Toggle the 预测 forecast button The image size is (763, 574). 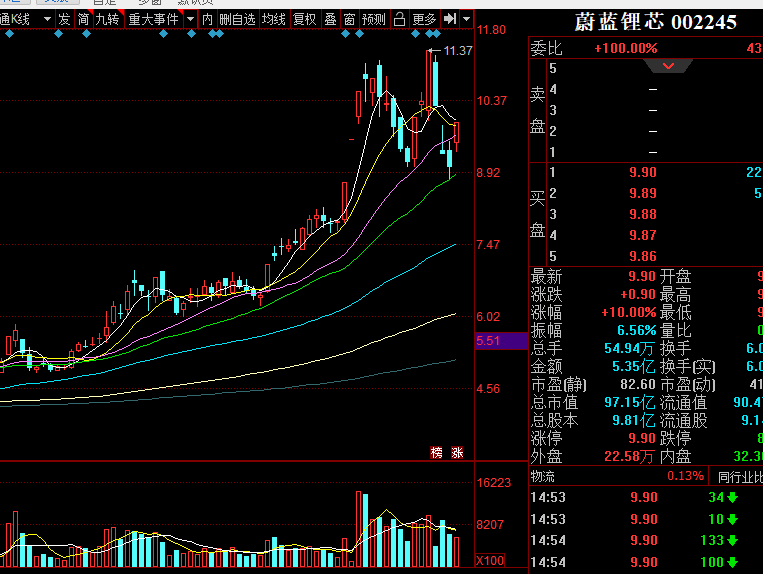point(374,19)
